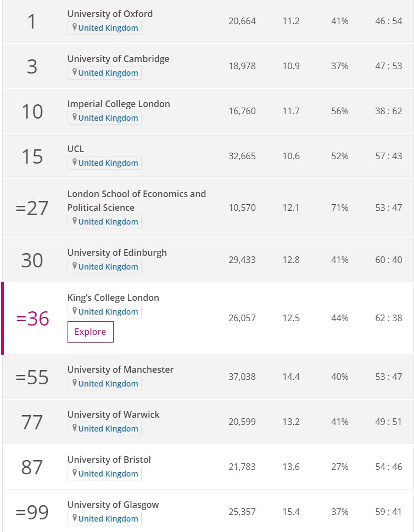Click the rank number 87 for Bristol

pyautogui.click(x=32, y=467)
